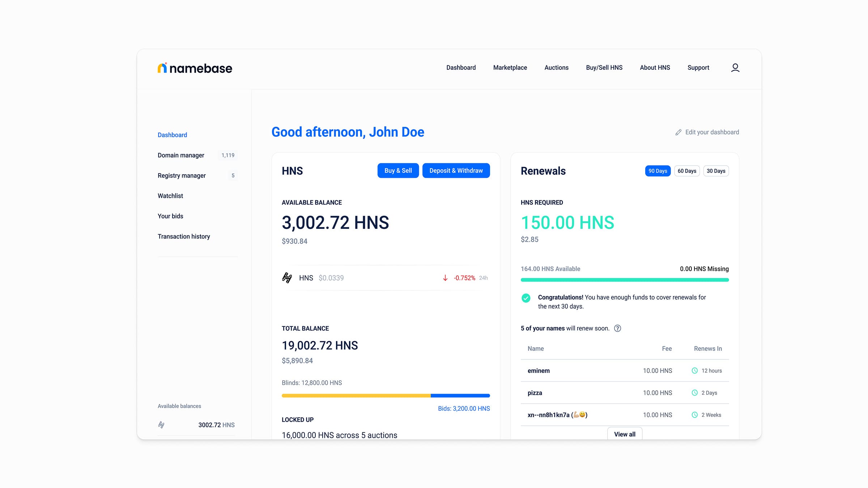Open Buy/Sell HNS navigation item
868x488 pixels.
pos(604,68)
